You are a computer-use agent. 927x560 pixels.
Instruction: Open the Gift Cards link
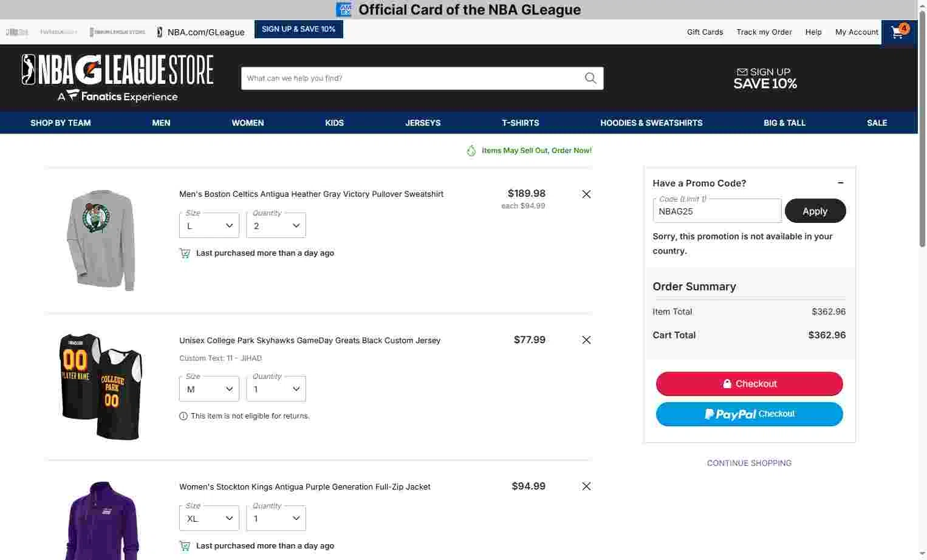point(705,32)
